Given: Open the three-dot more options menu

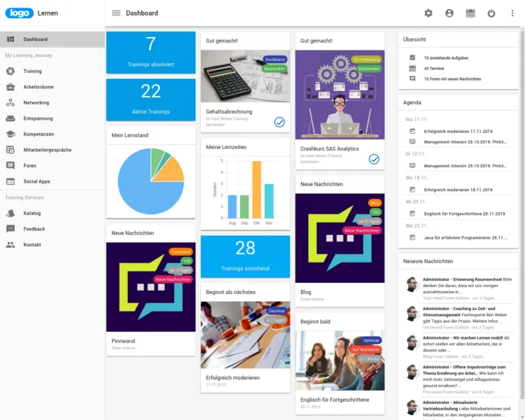Looking at the screenshot, I should point(512,13).
